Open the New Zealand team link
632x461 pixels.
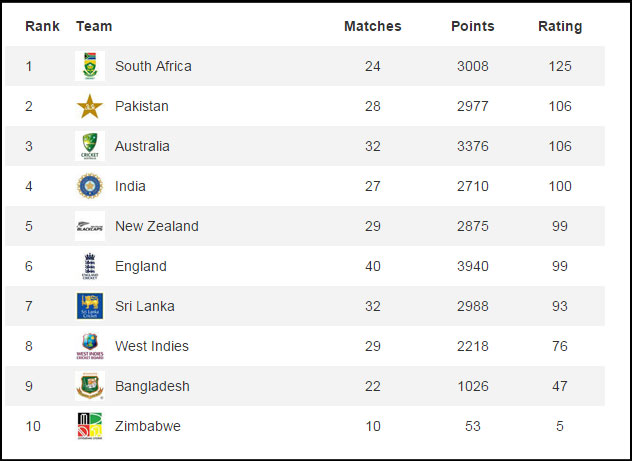point(157,226)
